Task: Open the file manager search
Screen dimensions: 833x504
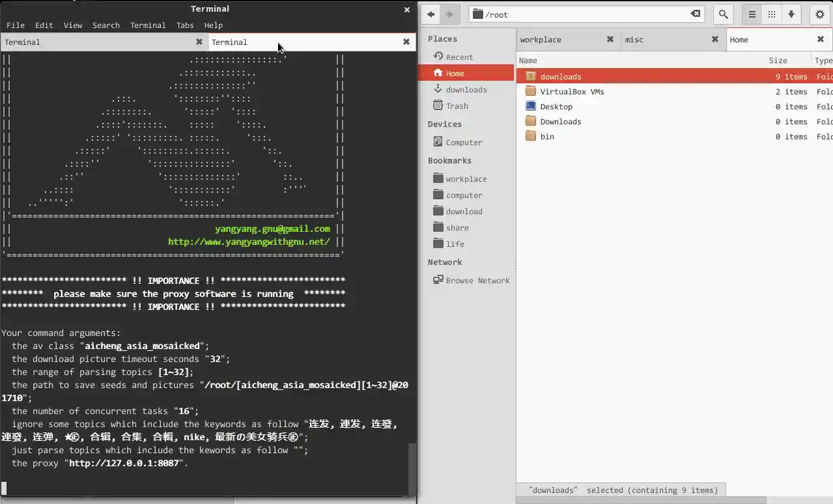Action: click(723, 14)
